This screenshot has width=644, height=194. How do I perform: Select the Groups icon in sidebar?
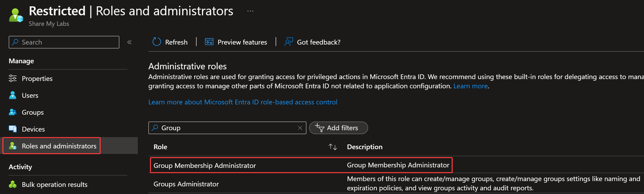(13, 112)
